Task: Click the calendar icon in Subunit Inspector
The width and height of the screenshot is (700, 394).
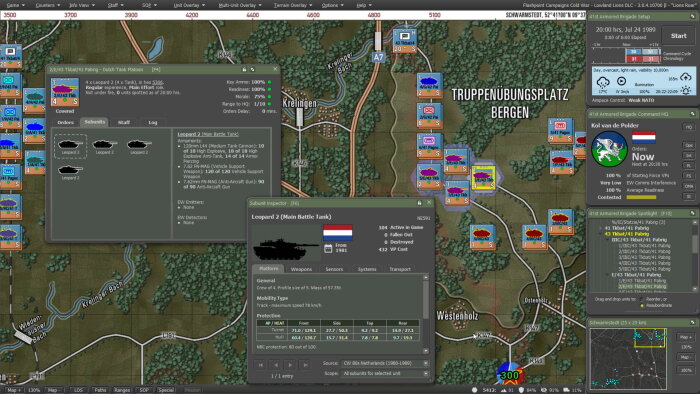Action: click(x=328, y=249)
